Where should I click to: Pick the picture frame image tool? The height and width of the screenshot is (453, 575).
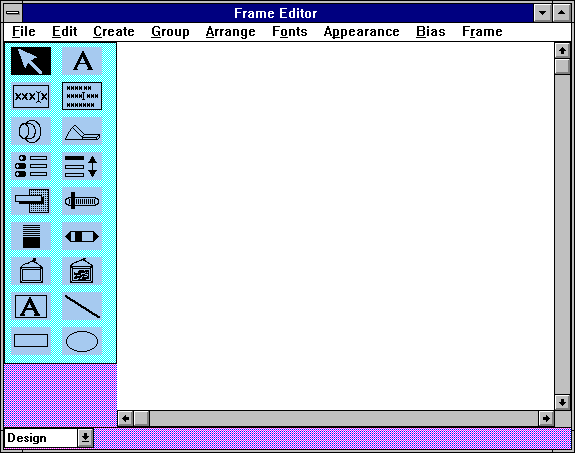point(82,271)
